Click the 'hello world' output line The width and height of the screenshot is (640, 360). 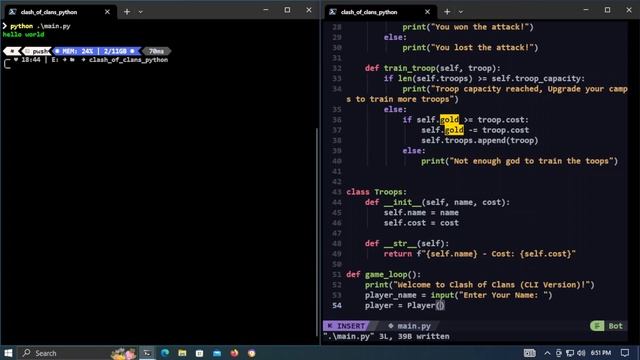(x=23, y=35)
